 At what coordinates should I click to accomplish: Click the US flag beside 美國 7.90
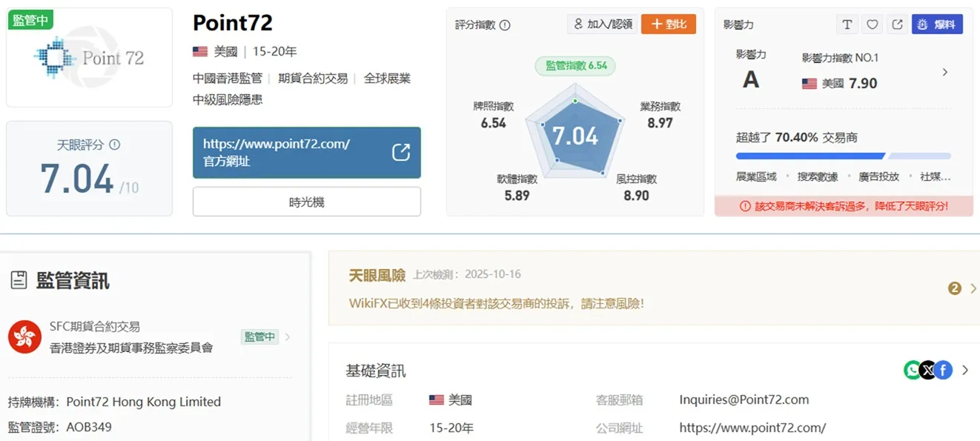point(810,84)
